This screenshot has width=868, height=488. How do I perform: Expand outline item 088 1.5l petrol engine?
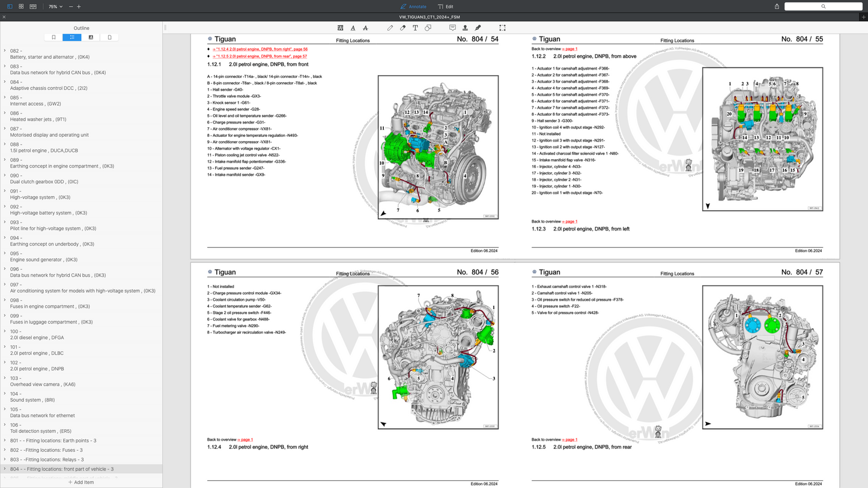pyautogui.click(x=5, y=145)
